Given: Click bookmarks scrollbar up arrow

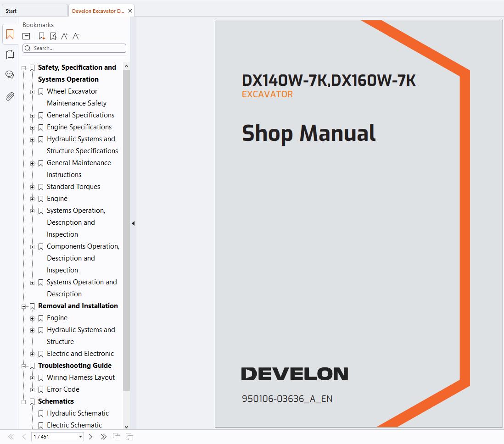Looking at the screenshot, I should pyautogui.click(x=126, y=66).
